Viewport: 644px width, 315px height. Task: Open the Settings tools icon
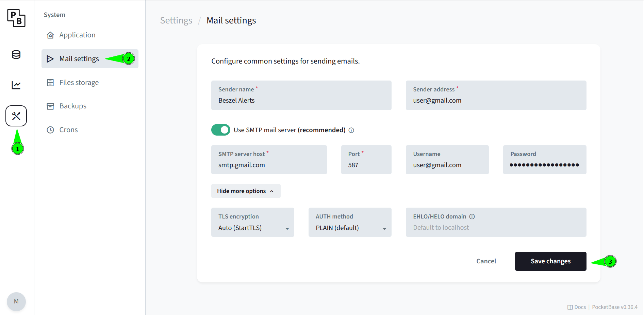(16, 116)
